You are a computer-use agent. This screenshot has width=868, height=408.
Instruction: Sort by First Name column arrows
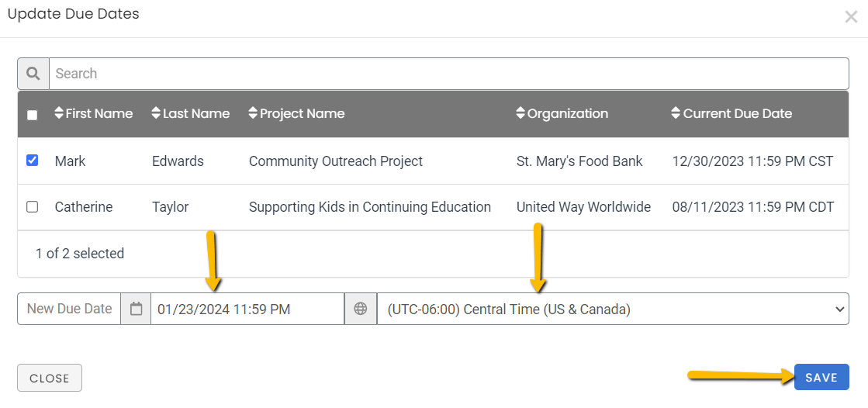click(x=59, y=113)
